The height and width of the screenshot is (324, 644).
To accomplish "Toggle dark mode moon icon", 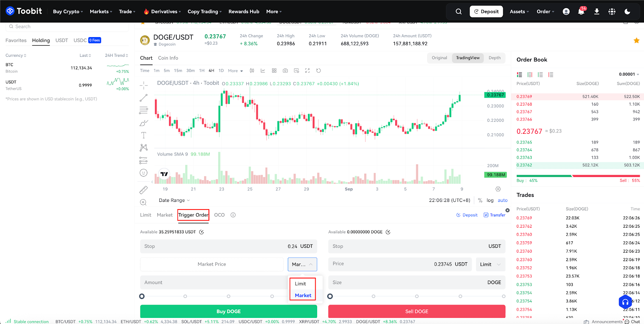I will (x=627, y=12).
